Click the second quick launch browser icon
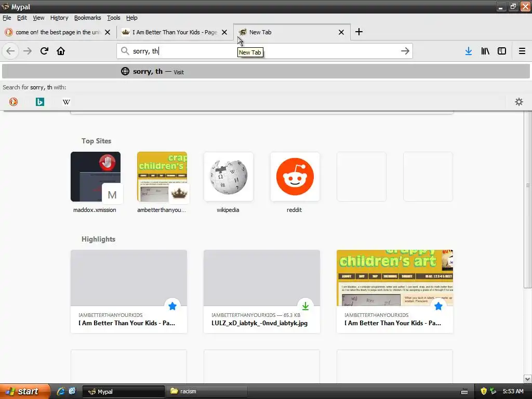Screen dimensions: 532x399 pyautogui.click(x=72, y=392)
